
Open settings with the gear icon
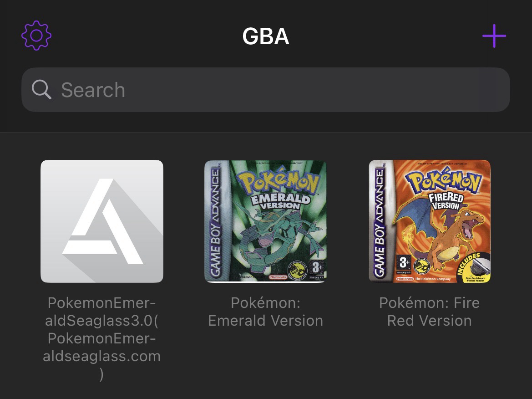[36, 36]
